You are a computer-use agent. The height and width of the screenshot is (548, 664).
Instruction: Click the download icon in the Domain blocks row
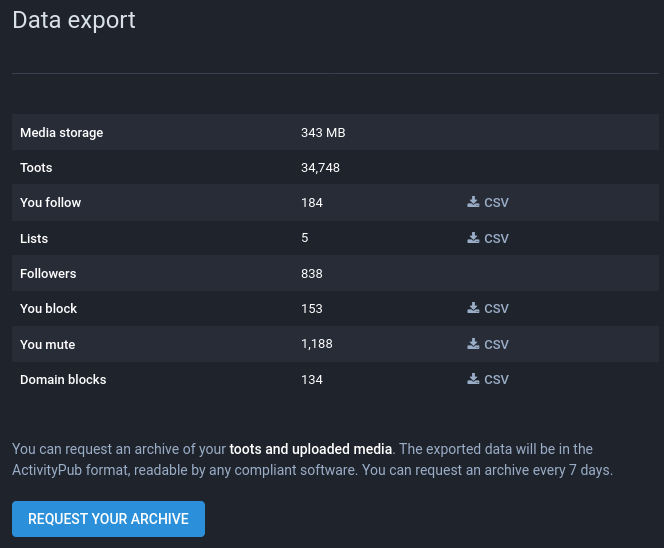coord(473,379)
